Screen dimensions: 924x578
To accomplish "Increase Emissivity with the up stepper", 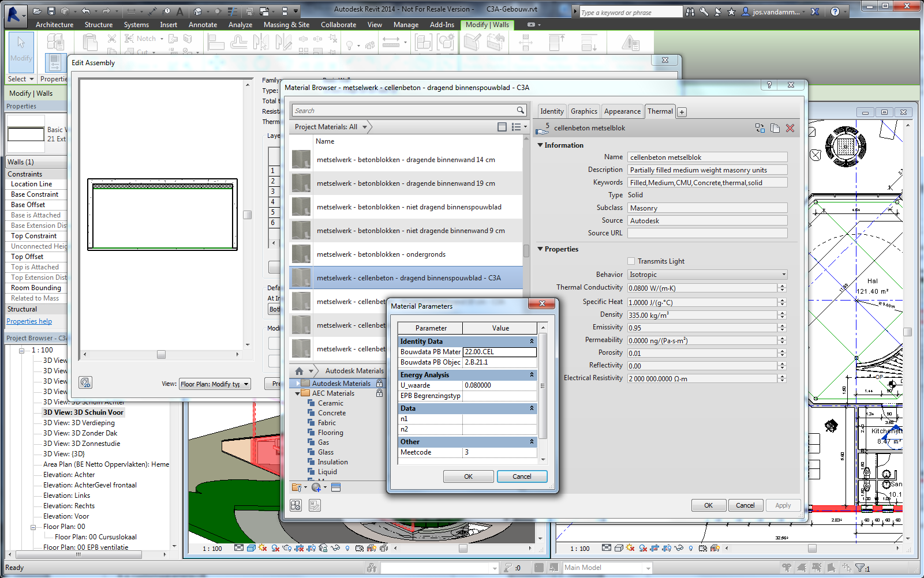I will pyautogui.click(x=783, y=325).
